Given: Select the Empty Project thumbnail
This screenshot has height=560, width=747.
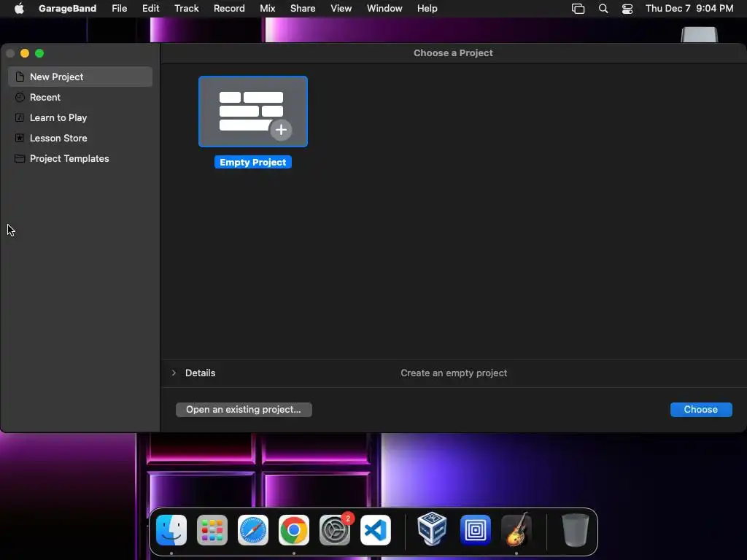Looking at the screenshot, I should [253, 112].
